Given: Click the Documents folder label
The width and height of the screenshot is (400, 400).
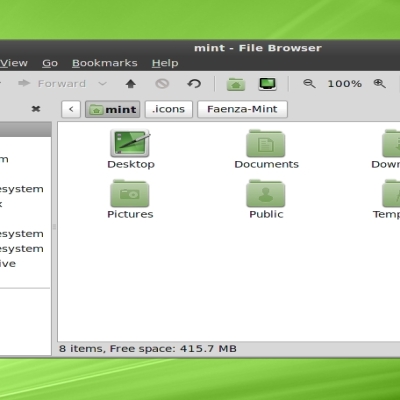Looking at the screenshot, I should pyautogui.click(x=266, y=164).
